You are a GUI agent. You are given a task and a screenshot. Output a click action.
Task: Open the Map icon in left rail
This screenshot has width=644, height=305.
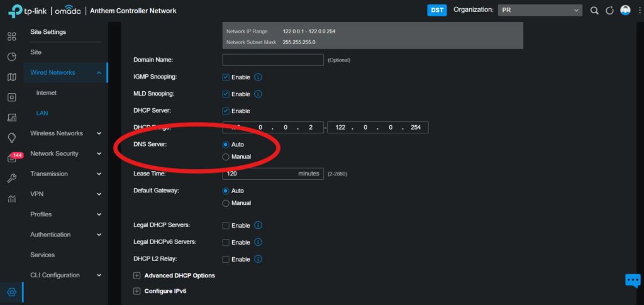click(11, 77)
